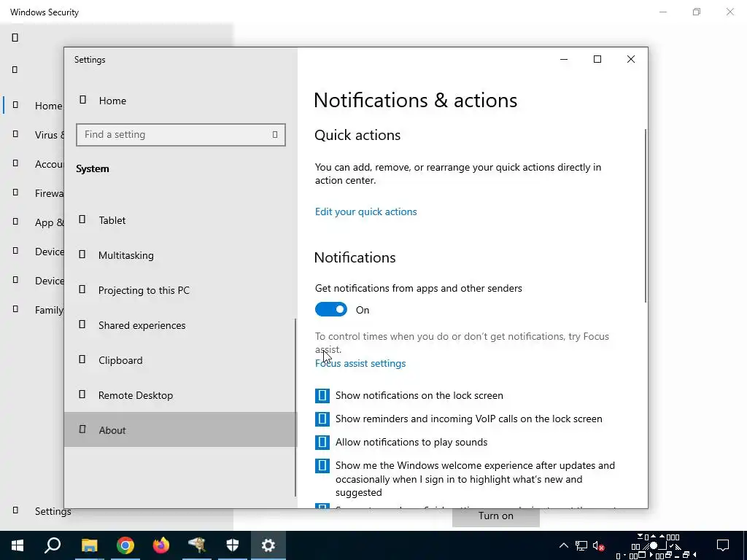Viewport: 747px width, 560px height.
Task: Turn off Get notifications from apps toggle
Action: tap(331, 309)
